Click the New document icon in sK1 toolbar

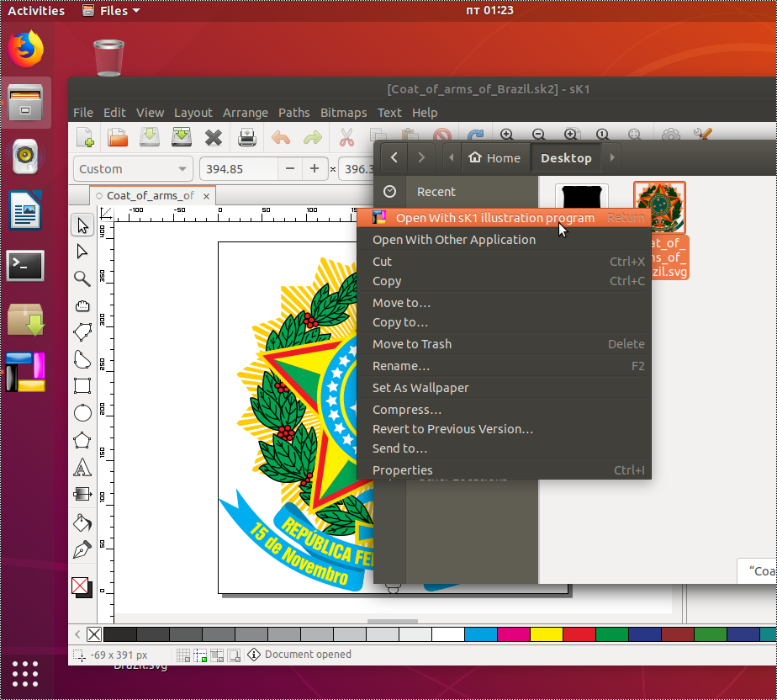(85, 137)
